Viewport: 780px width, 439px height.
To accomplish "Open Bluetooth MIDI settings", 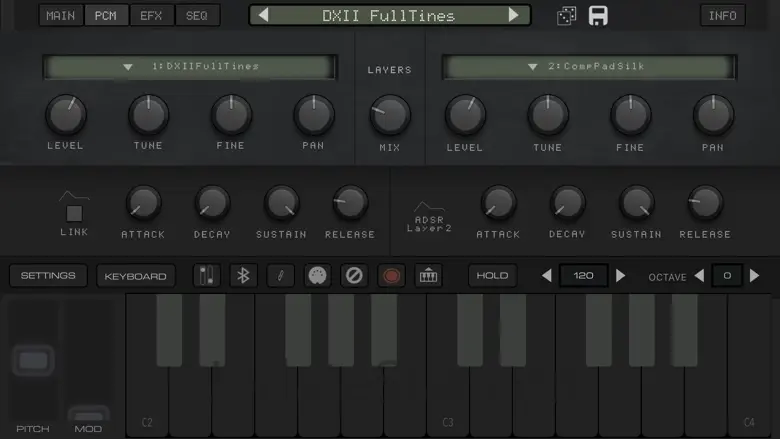I will pos(243,275).
